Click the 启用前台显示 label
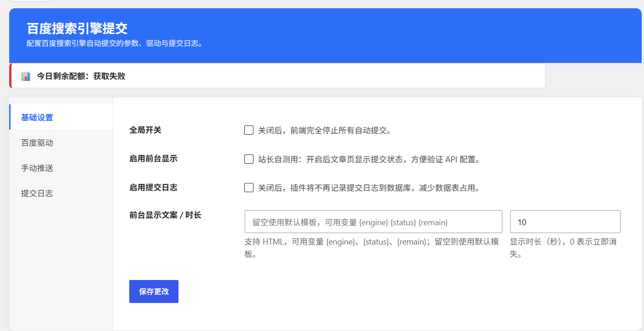Viewport: 644px width, 331px height. click(x=153, y=159)
